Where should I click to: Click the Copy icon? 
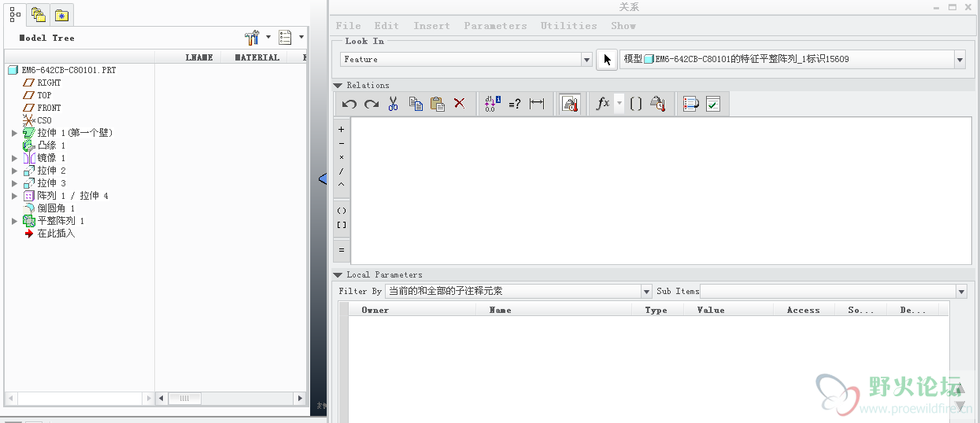click(x=416, y=104)
